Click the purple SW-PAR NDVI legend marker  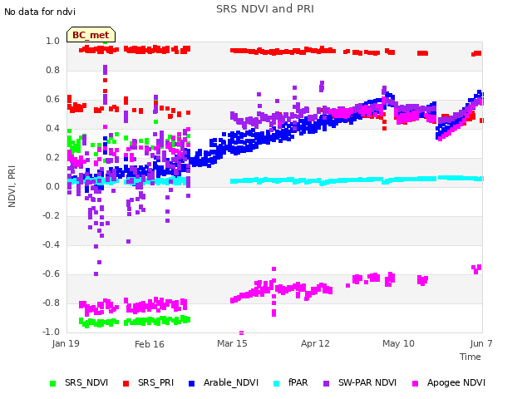coord(326,383)
